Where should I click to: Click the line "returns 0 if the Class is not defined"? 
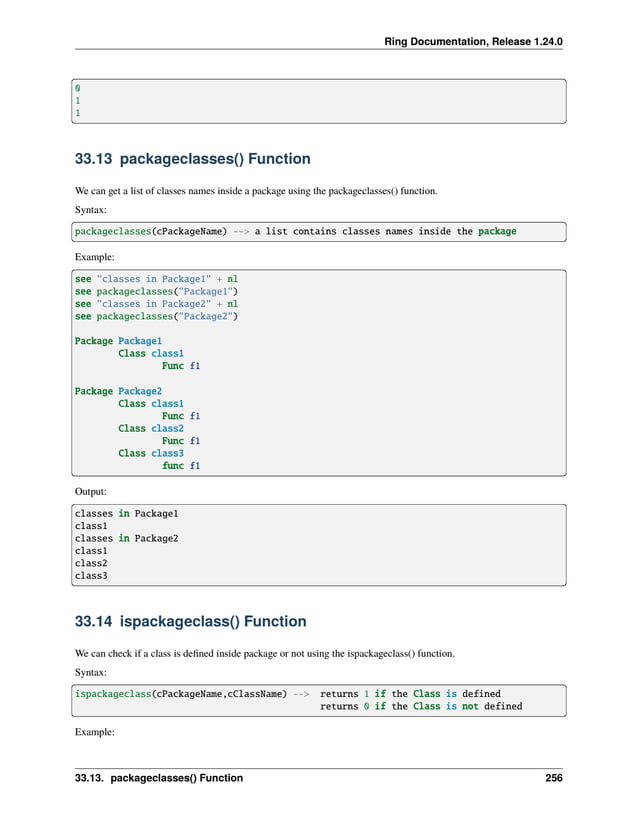(x=421, y=706)
